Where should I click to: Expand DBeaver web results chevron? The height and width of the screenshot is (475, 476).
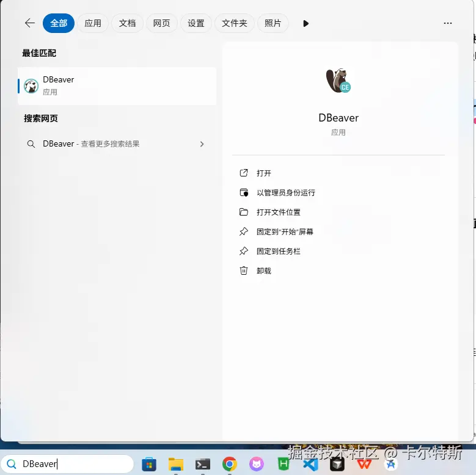(x=202, y=144)
